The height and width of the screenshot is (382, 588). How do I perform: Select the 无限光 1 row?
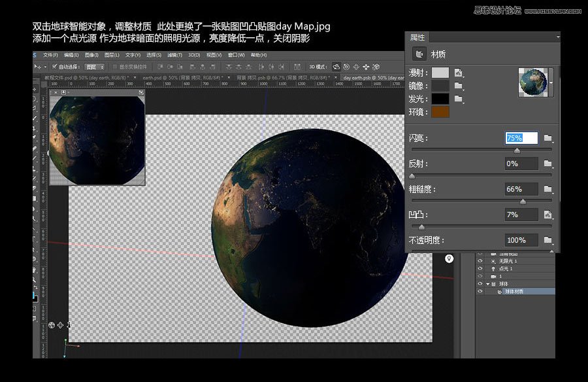(x=515, y=261)
